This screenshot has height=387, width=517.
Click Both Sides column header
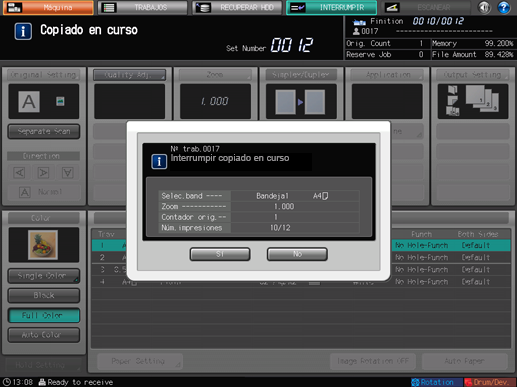point(478,234)
